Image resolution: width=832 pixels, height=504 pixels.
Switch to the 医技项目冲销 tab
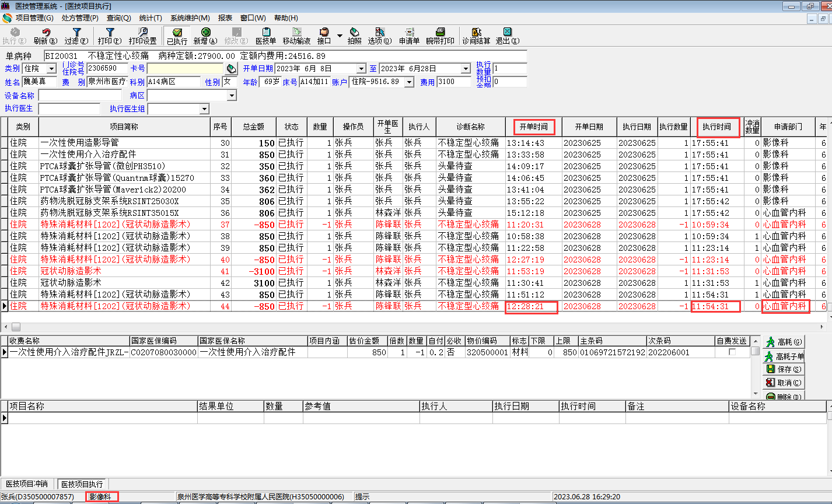tap(27, 484)
